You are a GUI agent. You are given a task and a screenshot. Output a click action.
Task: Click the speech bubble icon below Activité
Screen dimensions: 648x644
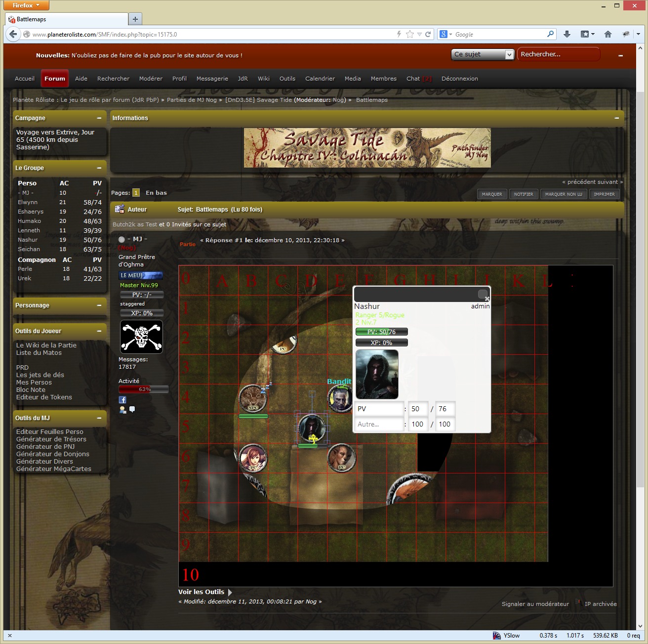pos(132,409)
